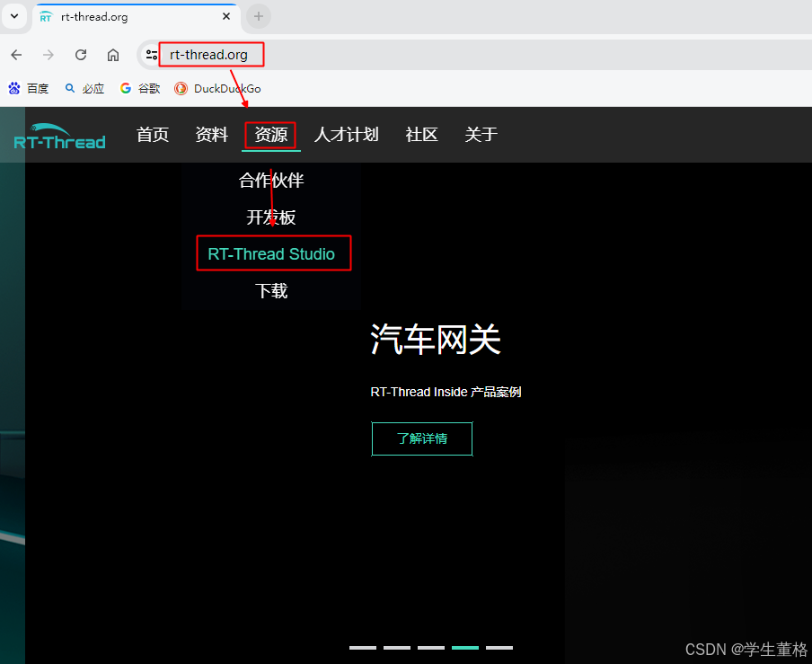Click the browser forward arrow
The height and width of the screenshot is (664, 812).
click(49, 55)
